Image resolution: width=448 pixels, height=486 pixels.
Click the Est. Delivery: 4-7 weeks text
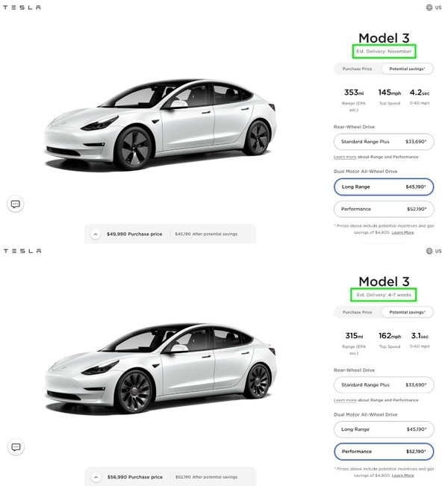point(384,295)
